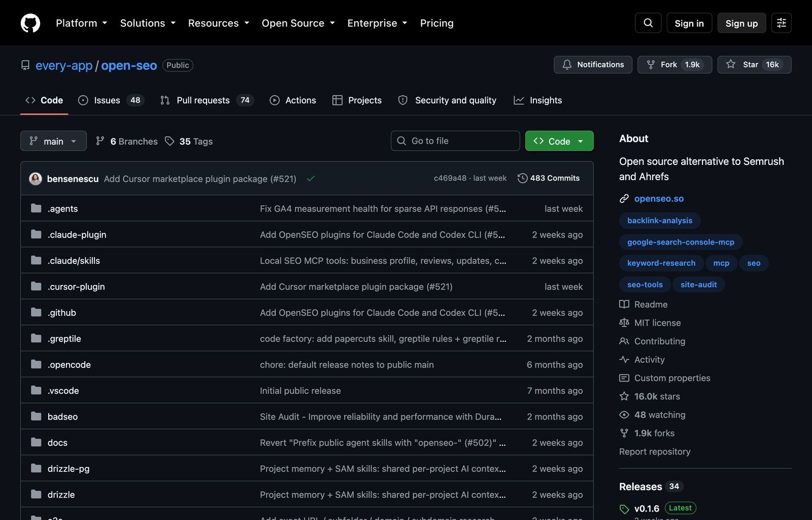
Task: Select the Code tab
Action: (x=44, y=100)
